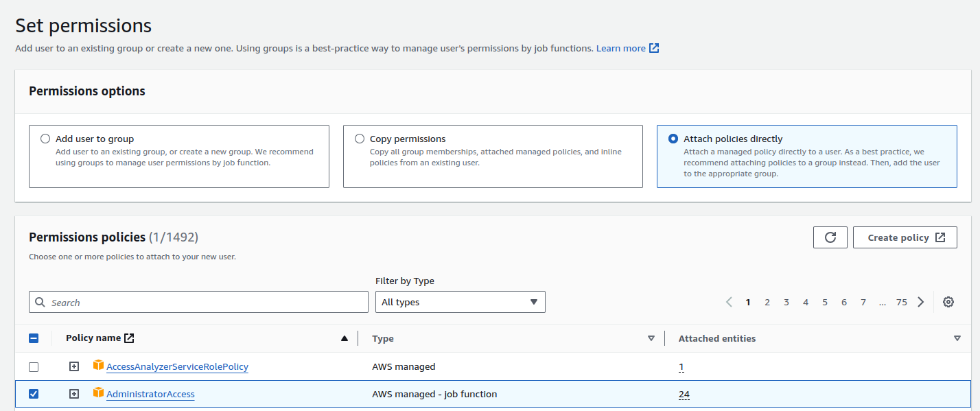This screenshot has height=411, width=980.
Task: Open the filter icon on Attached entities column
Action: pos(957,338)
